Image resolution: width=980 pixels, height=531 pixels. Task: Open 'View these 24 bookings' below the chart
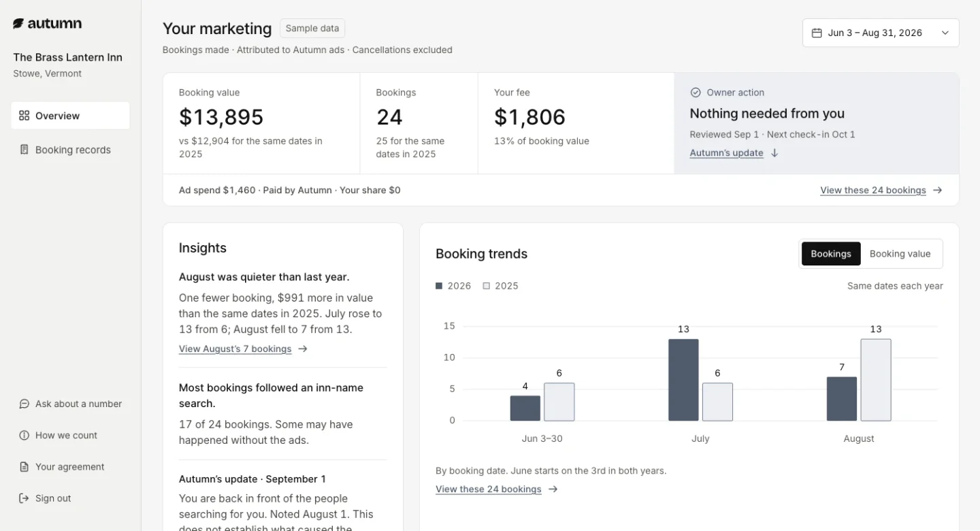[x=489, y=489]
